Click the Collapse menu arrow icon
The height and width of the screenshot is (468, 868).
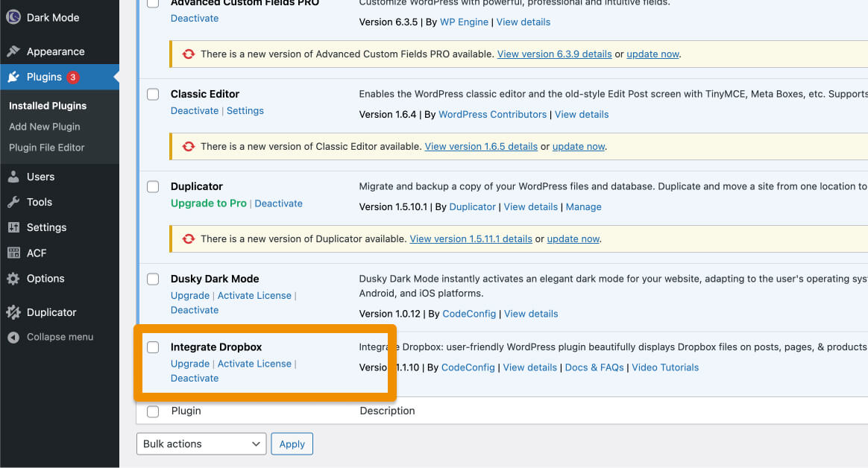coord(13,338)
